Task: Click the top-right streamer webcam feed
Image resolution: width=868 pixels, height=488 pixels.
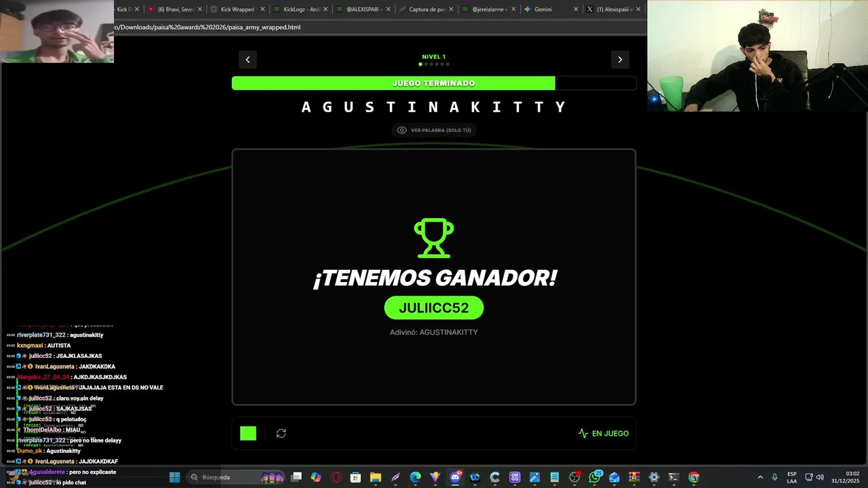Action: pos(757,56)
